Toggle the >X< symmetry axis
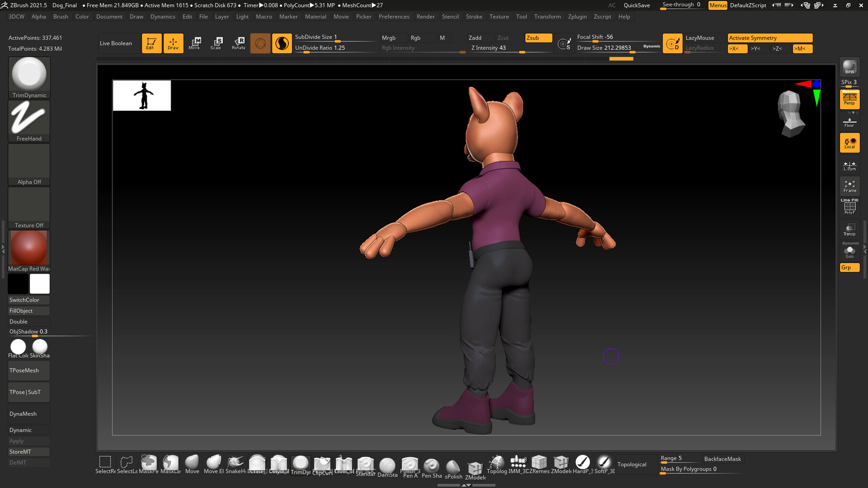This screenshot has width=868, height=488. click(x=737, y=49)
